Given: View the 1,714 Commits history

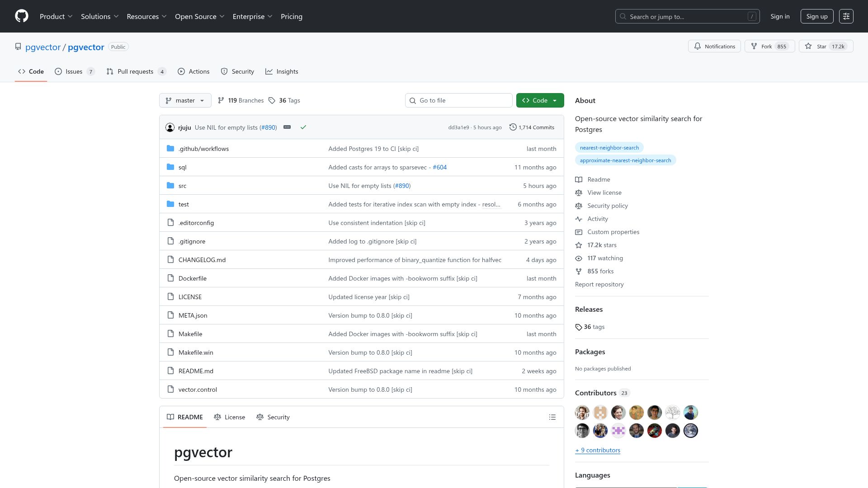Looking at the screenshot, I should pos(532,127).
